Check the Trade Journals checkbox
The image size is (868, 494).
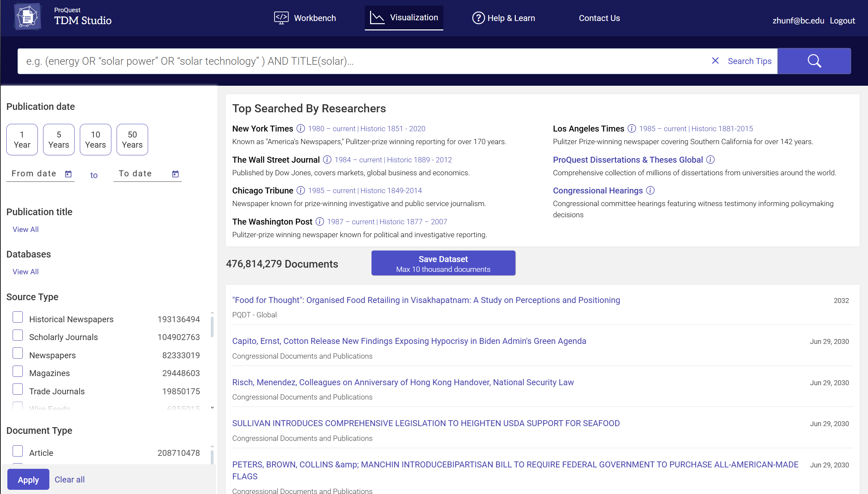point(18,389)
